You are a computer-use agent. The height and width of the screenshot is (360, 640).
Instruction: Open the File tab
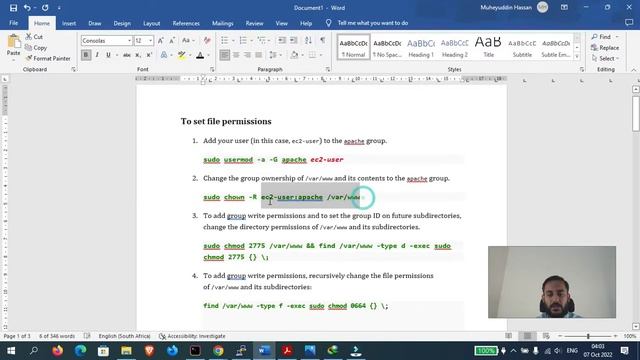pos(13,23)
